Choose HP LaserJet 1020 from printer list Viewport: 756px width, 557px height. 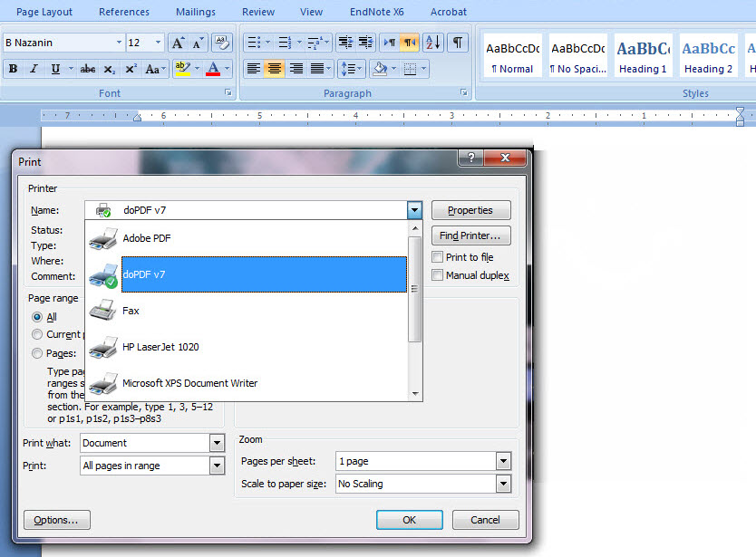[160, 347]
